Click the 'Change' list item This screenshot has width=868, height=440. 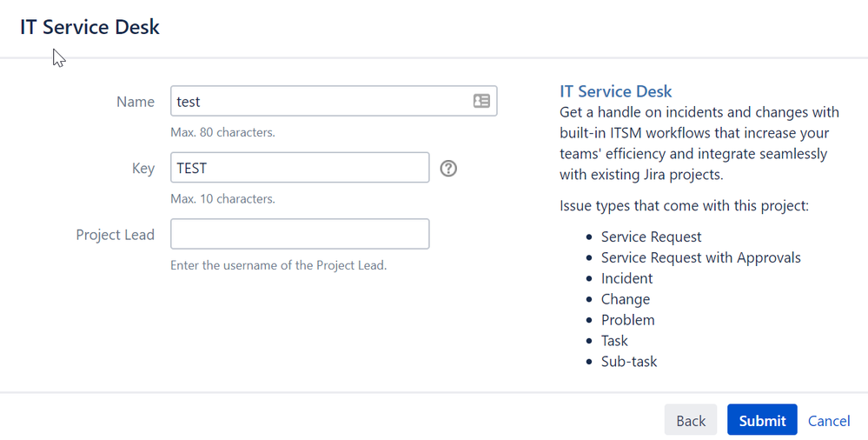tap(626, 299)
